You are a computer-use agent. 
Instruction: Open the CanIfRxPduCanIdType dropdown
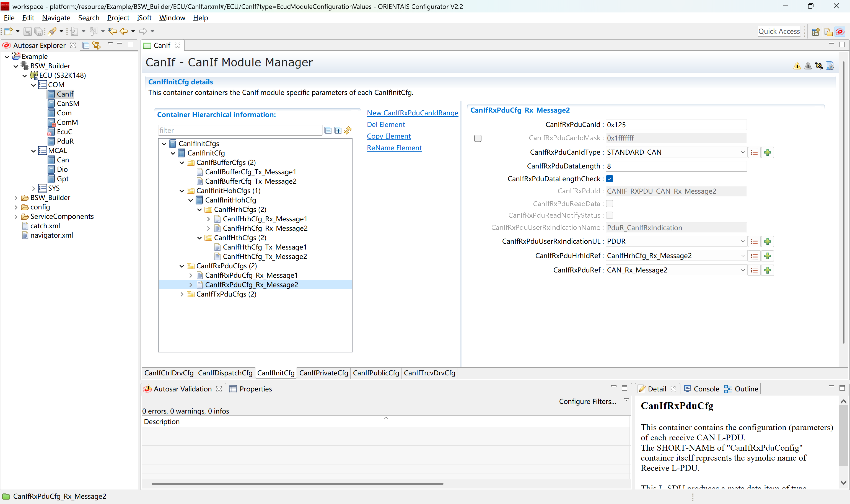[743, 152]
